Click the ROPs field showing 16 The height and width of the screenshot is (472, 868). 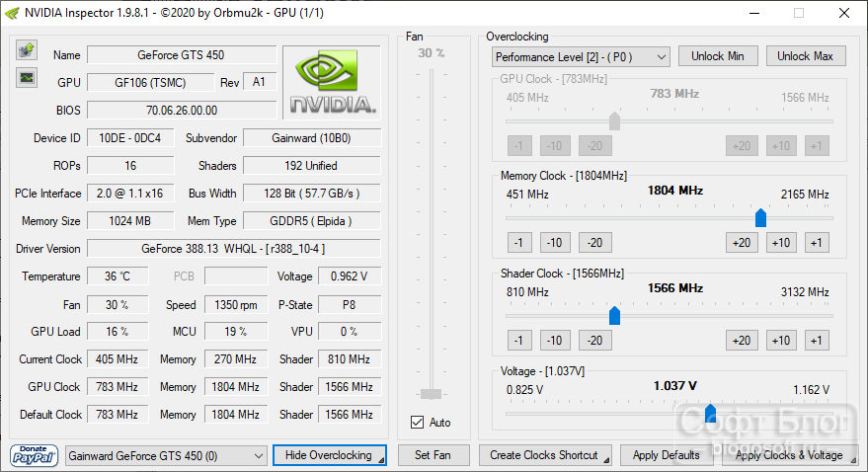130,166
